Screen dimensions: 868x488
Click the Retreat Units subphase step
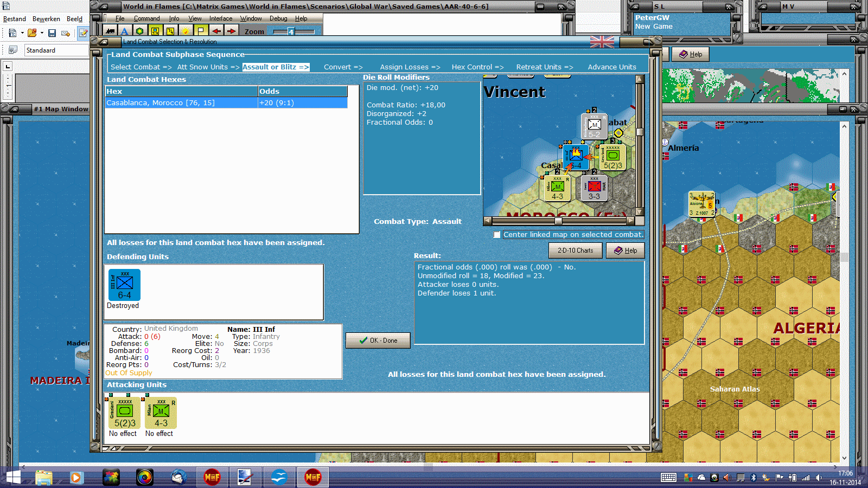tap(545, 67)
